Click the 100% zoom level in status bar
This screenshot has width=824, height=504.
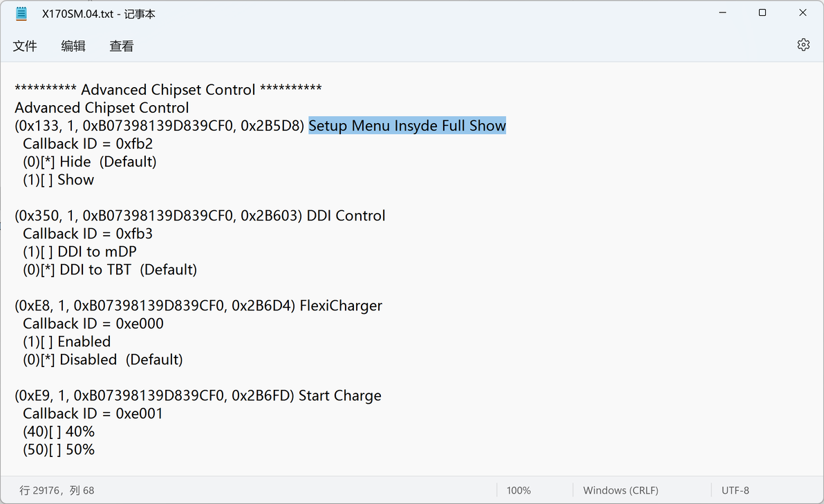click(x=518, y=490)
